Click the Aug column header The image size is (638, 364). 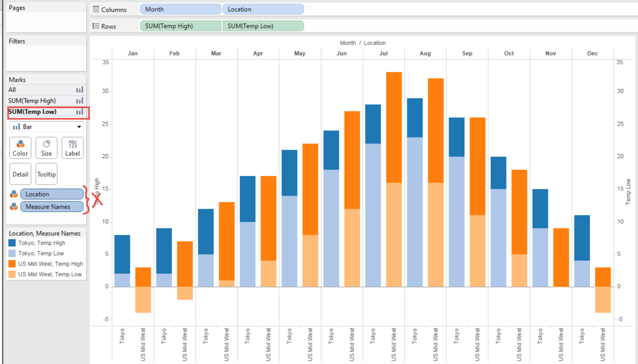(x=425, y=54)
